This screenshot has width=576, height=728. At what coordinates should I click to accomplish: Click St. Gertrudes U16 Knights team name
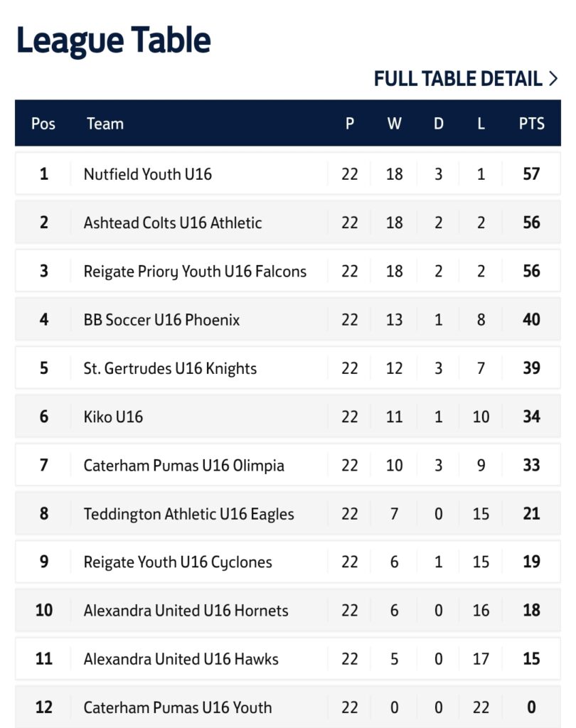pos(170,368)
